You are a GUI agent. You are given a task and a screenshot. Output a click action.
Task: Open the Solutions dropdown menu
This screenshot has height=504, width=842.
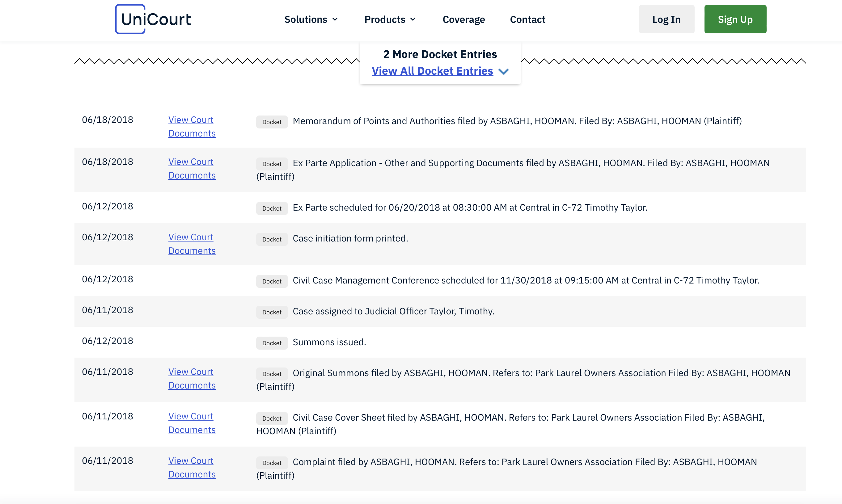pyautogui.click(x=311, y=19)
